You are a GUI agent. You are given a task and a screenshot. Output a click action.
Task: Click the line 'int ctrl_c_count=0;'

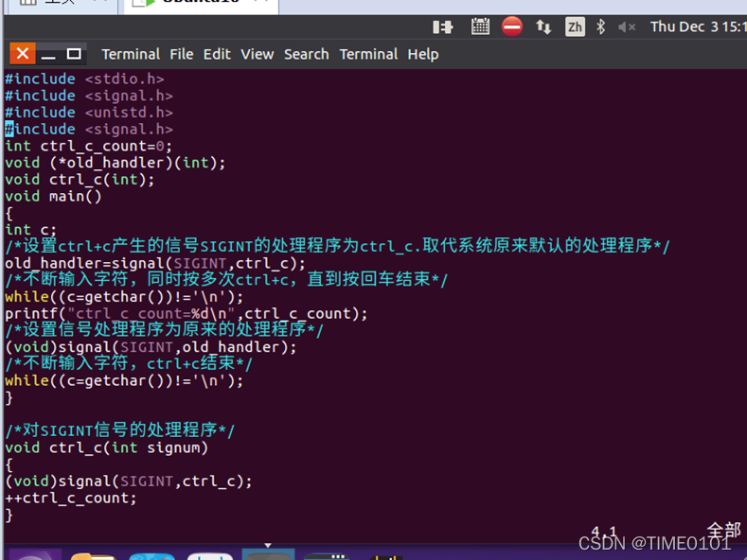(x=88, y=146)
